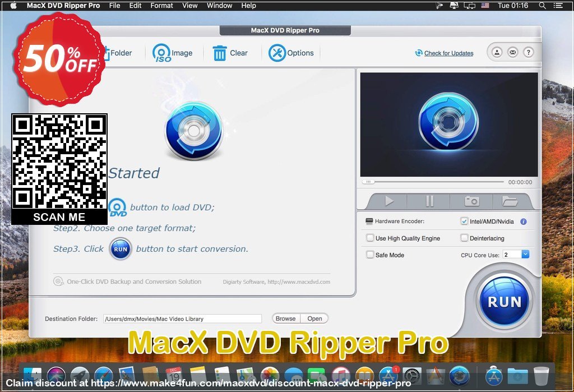Enable Use High Quality Engine
The image size is (574, 392).
pos(370,238)
